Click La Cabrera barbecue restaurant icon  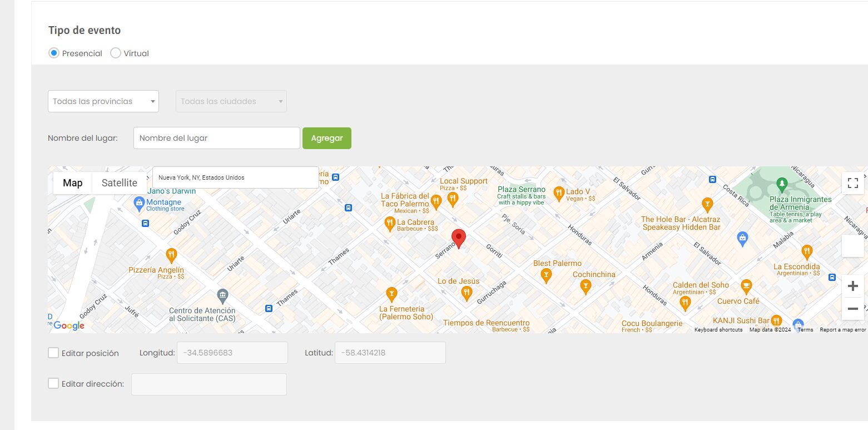(390, 224)
